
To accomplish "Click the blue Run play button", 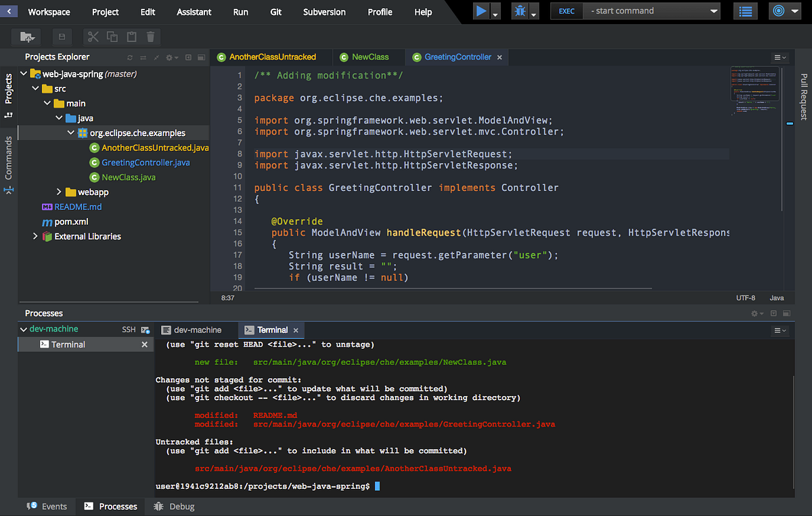I will (481, 12).
